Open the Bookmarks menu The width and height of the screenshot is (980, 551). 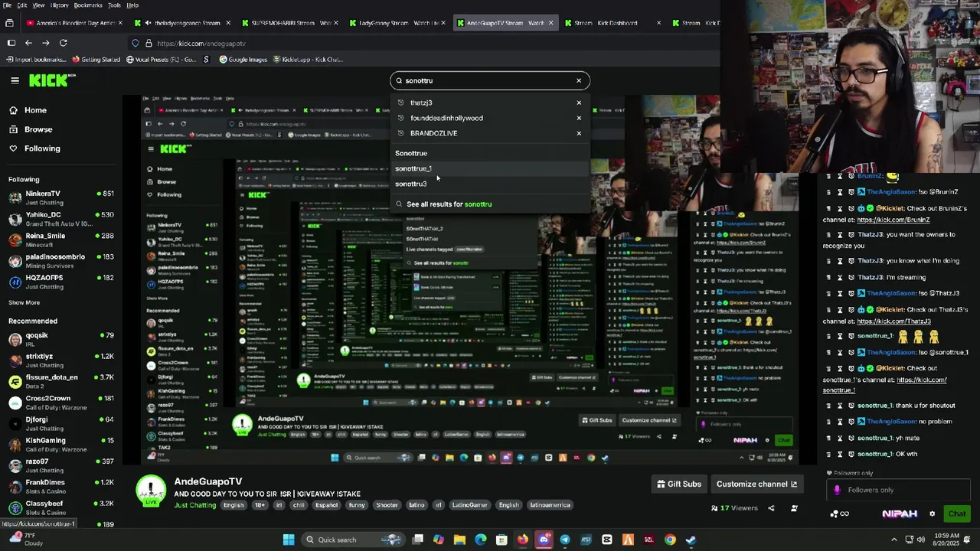coord(88,5)
